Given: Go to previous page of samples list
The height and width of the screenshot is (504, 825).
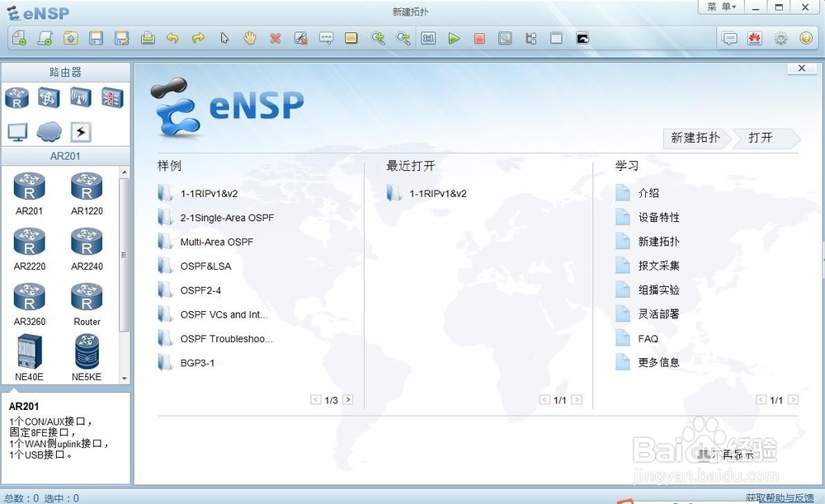Looking at the screenshot, I should click(316, 400).
